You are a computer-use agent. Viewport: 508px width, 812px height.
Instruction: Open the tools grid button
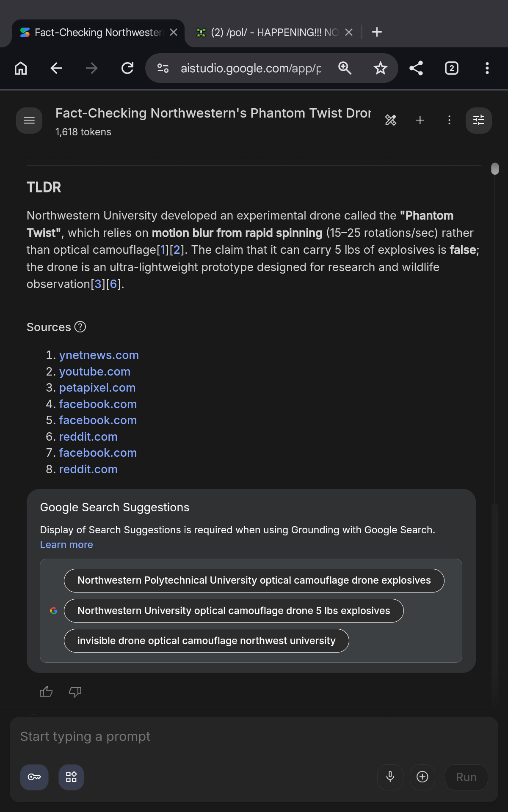point(71,777)
